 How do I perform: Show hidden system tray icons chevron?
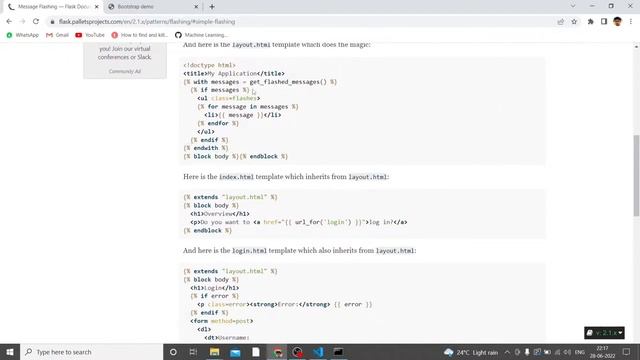[507, 352]
